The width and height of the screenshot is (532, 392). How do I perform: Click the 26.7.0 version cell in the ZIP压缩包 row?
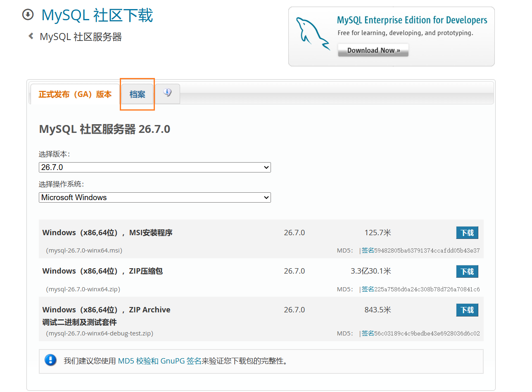(294, 271)
